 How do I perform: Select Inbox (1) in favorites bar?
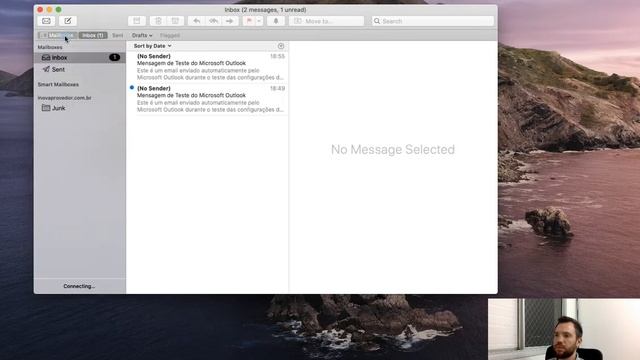(93, 36)
